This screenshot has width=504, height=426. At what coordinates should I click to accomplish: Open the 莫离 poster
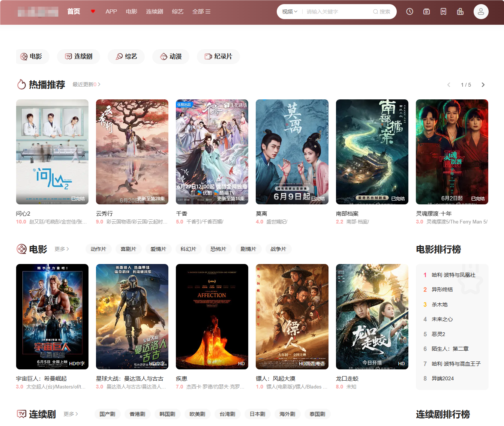(x=292, y=152)
